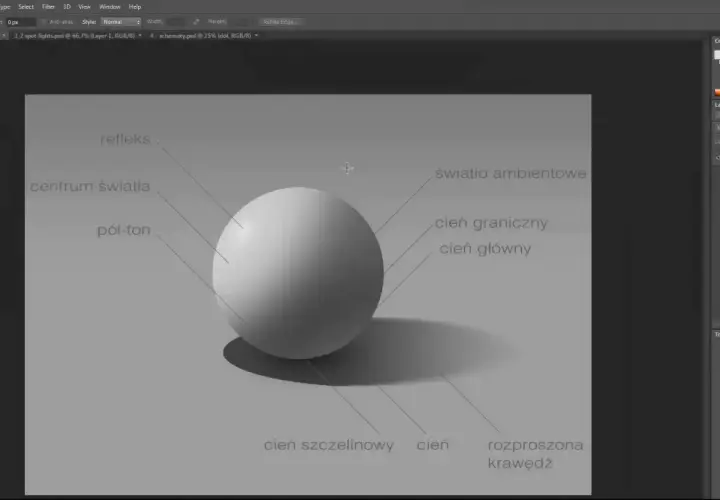The height and width of the screenshot is (500, 720).
Task: Open the Help menu
Action: [135, 7]
